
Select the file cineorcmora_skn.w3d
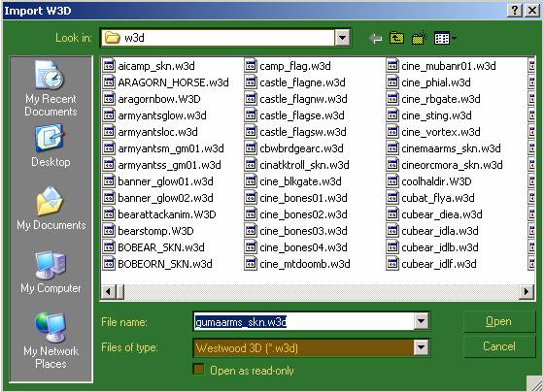(445, 165)
